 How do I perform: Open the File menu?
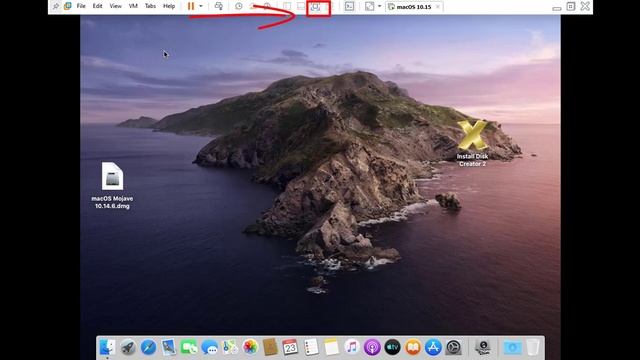pos(81,6)
